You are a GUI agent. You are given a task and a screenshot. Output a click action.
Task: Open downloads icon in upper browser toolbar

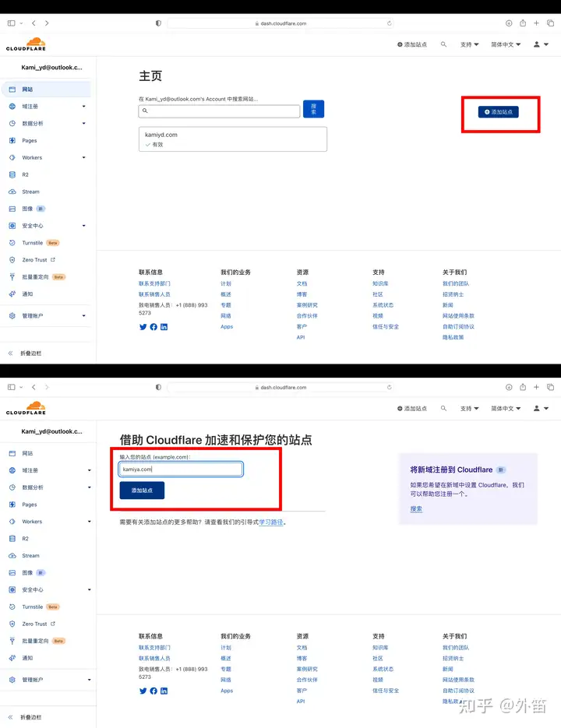pyautogui.click(x=509, y=23)
